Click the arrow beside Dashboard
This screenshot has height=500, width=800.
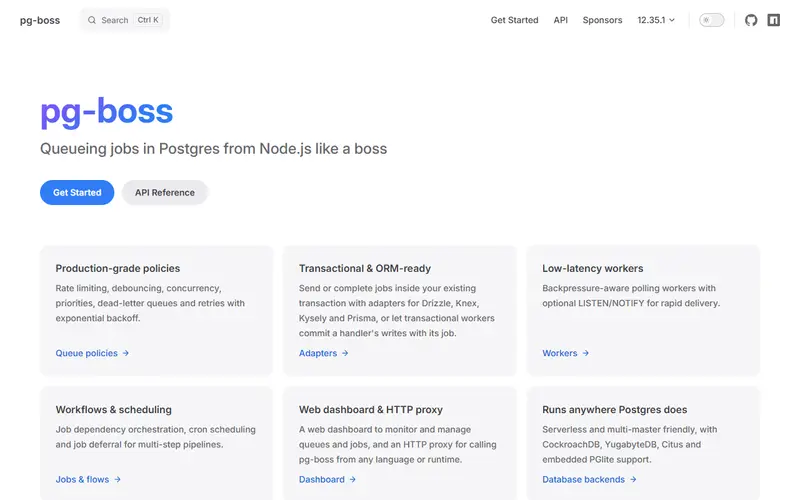point(353,480)
